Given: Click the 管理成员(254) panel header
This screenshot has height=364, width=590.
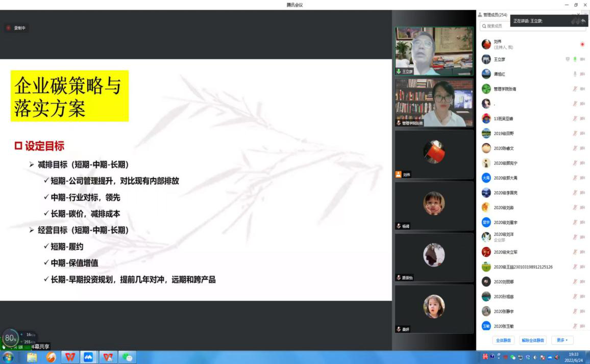Looking at the screenshot, I should (495, 15).
